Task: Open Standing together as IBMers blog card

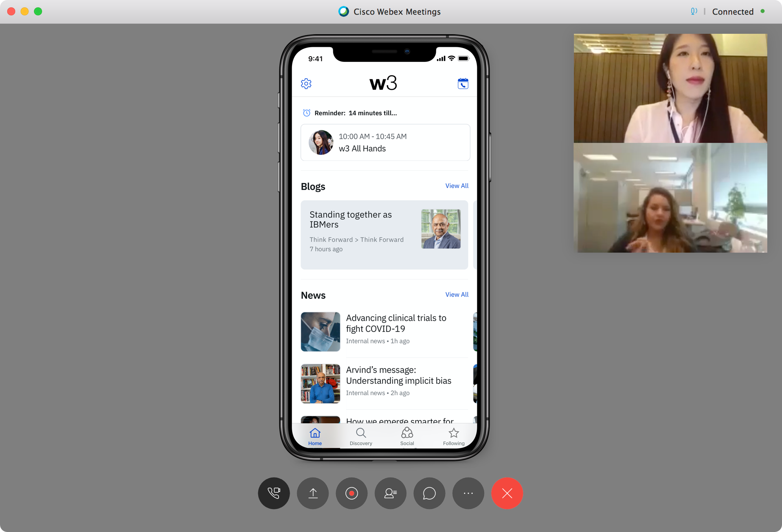Action: (384, 234)
